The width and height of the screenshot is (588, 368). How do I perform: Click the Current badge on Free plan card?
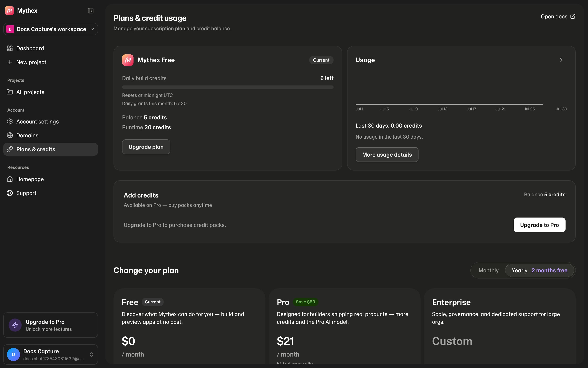coord(152,302)
